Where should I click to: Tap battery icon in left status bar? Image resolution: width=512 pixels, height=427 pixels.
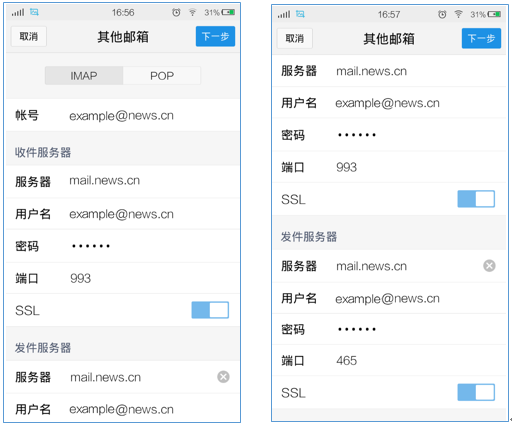(x=228, y=12)
